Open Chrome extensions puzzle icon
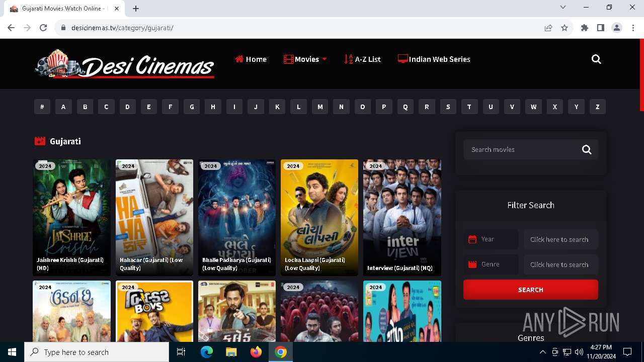644x362 pixels. point(585,28)
